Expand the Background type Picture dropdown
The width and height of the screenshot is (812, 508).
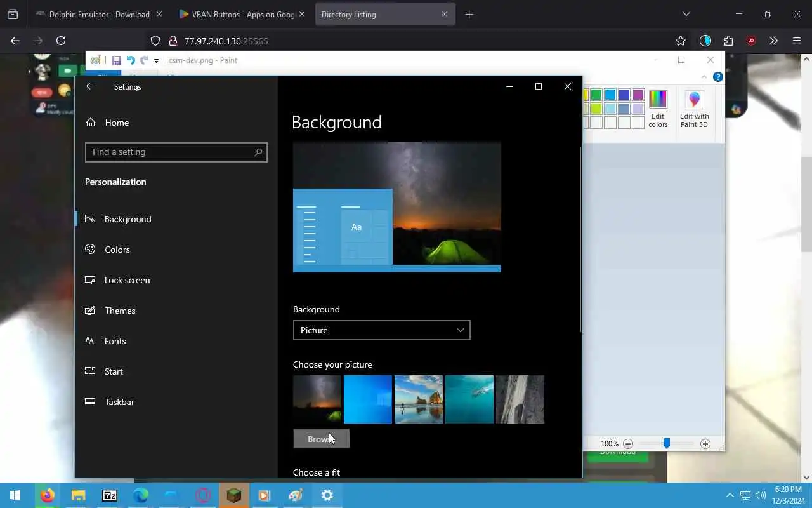[381, 330]
